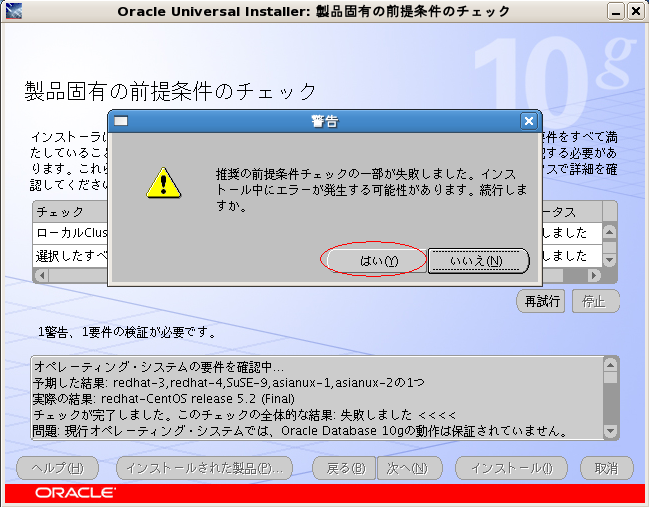The image size is (649, 507).
Task: Click the 停止 button
Action: tap(595, 301)
